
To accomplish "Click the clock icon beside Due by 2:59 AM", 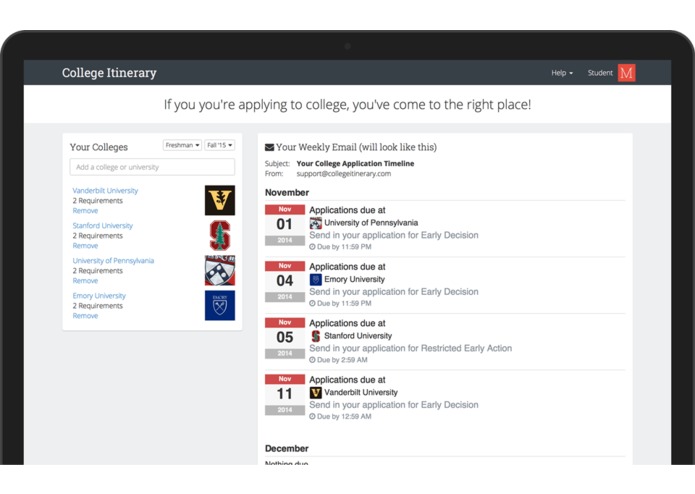I will click(312, 360).
